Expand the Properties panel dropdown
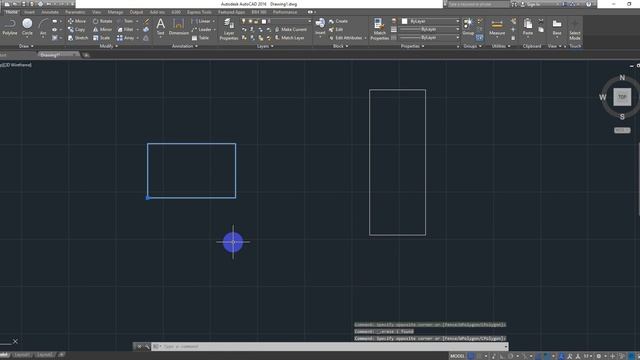Viewport: 640px width, 360px height. click(x=413, y=46)
